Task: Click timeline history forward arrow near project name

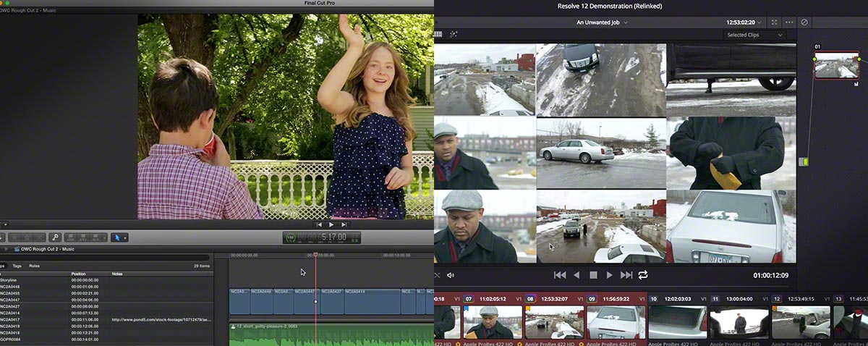Action: point(7,249)
